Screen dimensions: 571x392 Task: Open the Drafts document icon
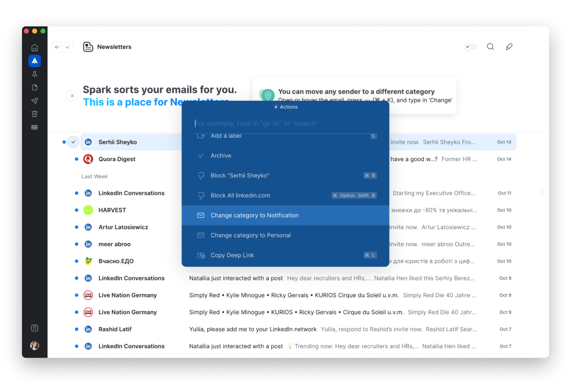[x=34, y=87]
